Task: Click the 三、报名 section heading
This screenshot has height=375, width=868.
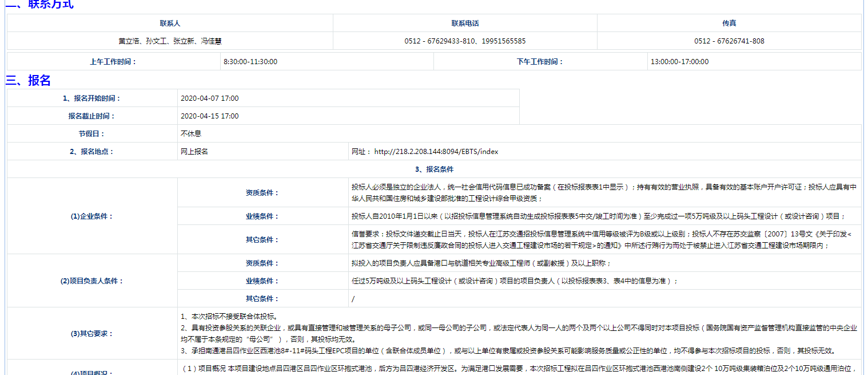Action: [29, 80]
